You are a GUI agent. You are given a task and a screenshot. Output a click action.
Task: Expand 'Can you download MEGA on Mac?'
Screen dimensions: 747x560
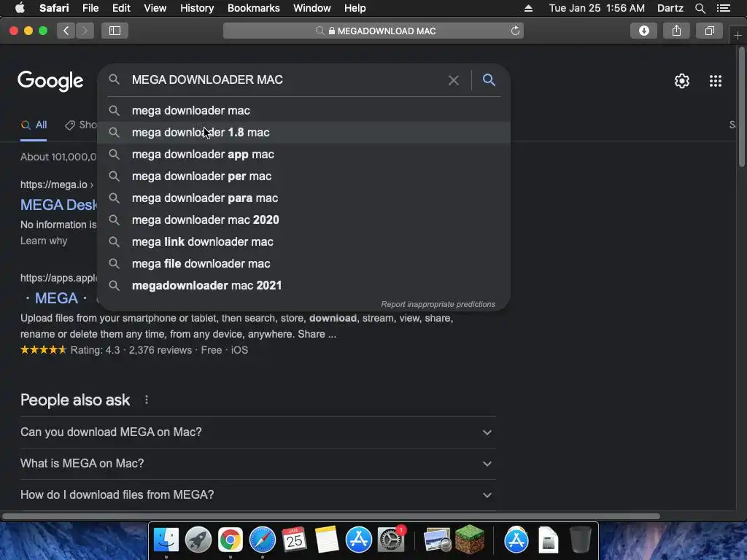pos(258,432)
